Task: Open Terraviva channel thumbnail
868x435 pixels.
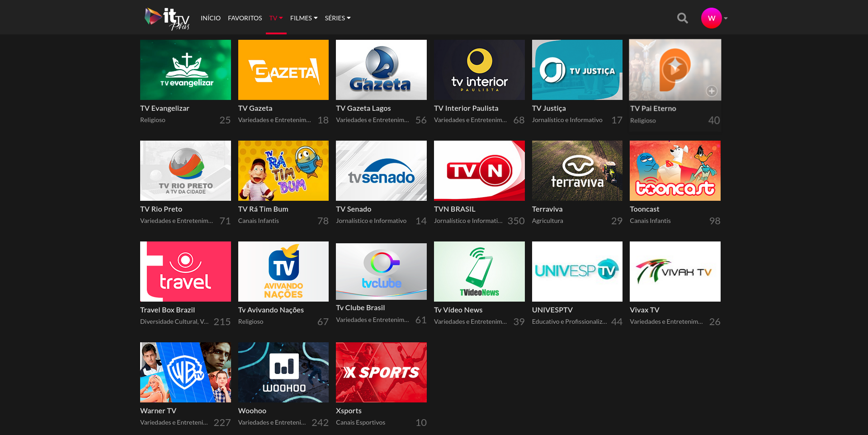Action: (577, 170)
